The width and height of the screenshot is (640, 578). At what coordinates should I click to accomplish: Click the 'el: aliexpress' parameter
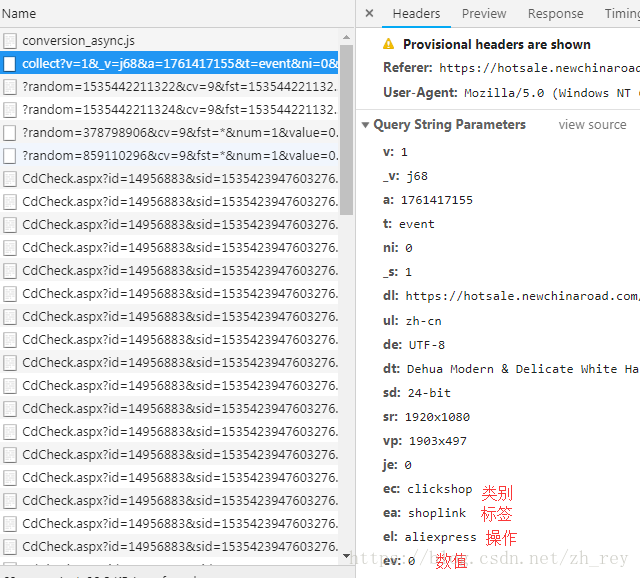pos(430,537)
